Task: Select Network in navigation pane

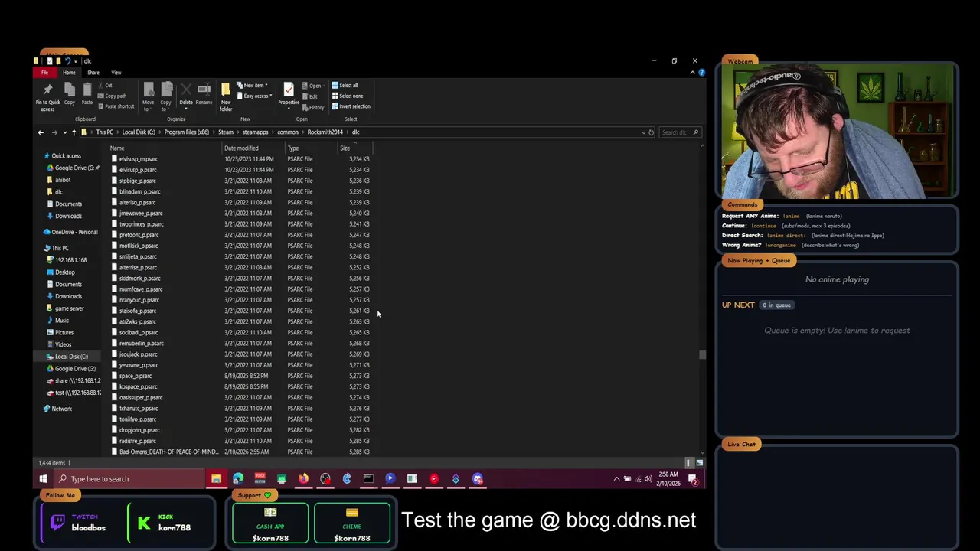Action: (x=57, y=409)
